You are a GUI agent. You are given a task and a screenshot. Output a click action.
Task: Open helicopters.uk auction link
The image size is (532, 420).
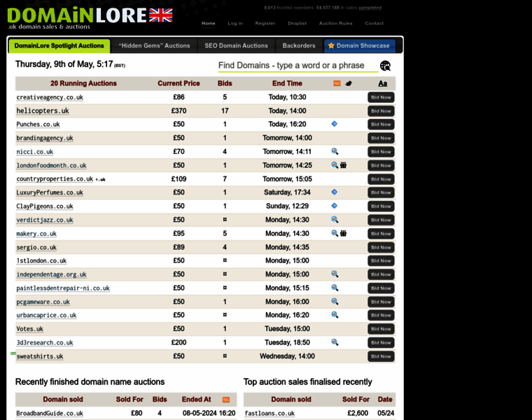[43, 111]
